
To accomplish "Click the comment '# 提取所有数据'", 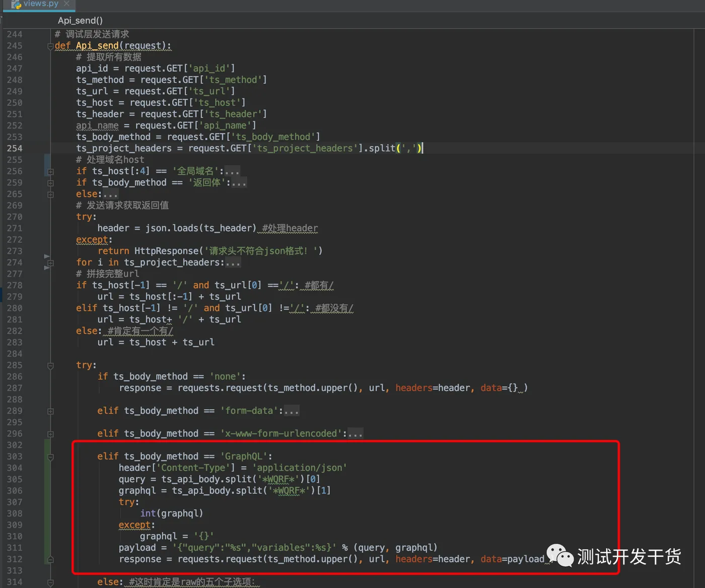I will point(108,57).
